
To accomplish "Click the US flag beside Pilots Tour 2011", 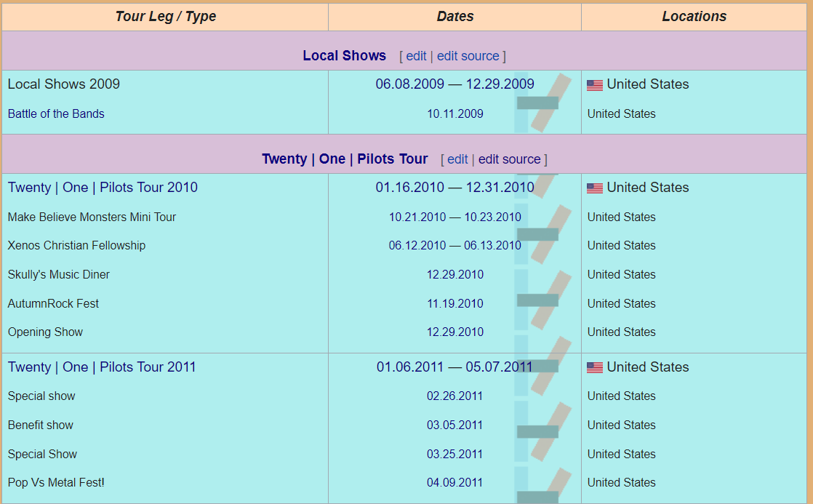I will point(594,368).
